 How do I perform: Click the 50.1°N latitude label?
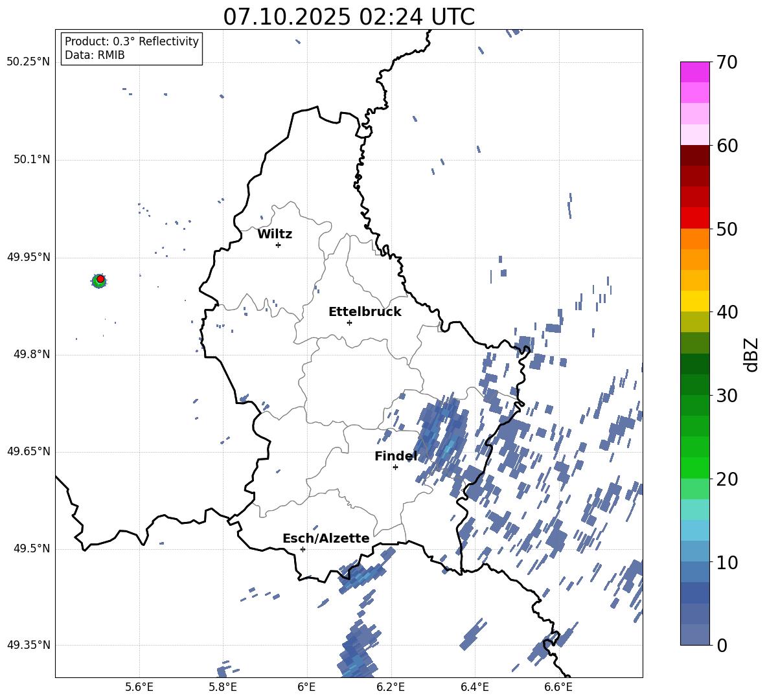pos(32,159)
